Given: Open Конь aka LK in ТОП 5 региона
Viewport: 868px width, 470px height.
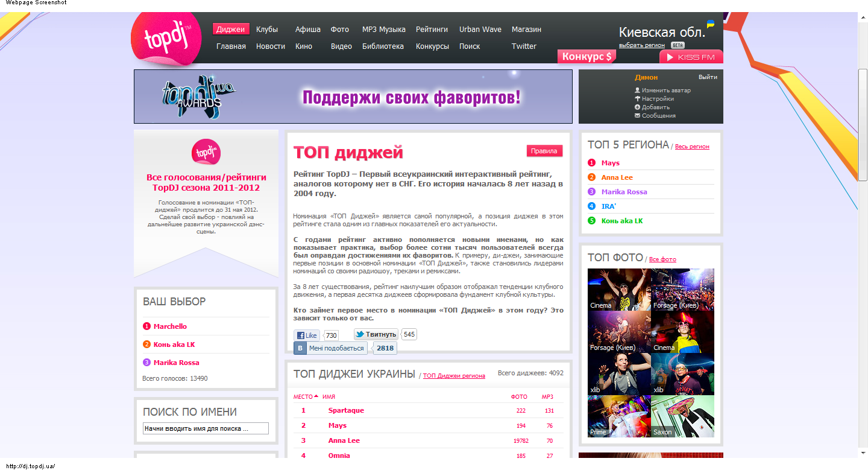Looking at the screenshot, I should (x=622, y=221).
